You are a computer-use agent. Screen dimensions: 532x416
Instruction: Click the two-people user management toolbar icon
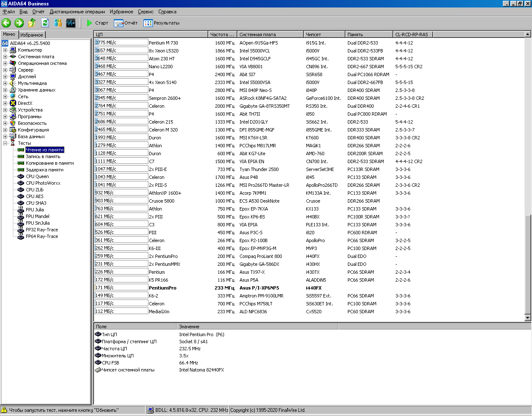58,23
